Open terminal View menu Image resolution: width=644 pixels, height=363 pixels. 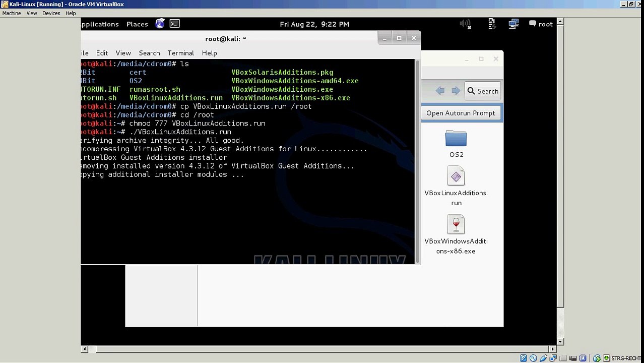pos(123,53)
